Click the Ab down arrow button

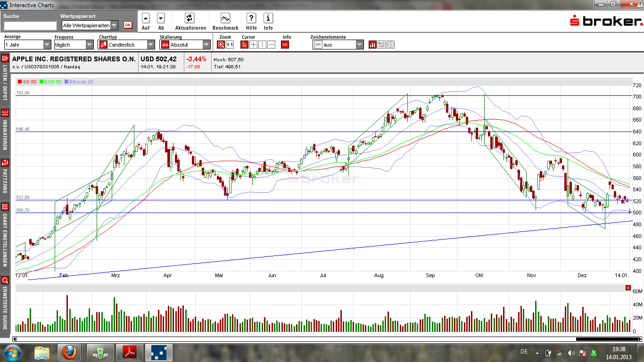tap(161, 18)
